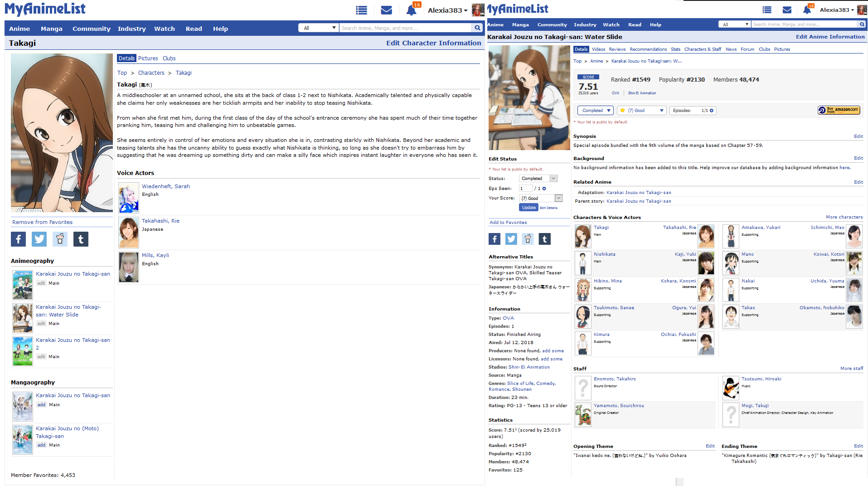Click the Update button
The image size is (868, 486).
(529, 208)
